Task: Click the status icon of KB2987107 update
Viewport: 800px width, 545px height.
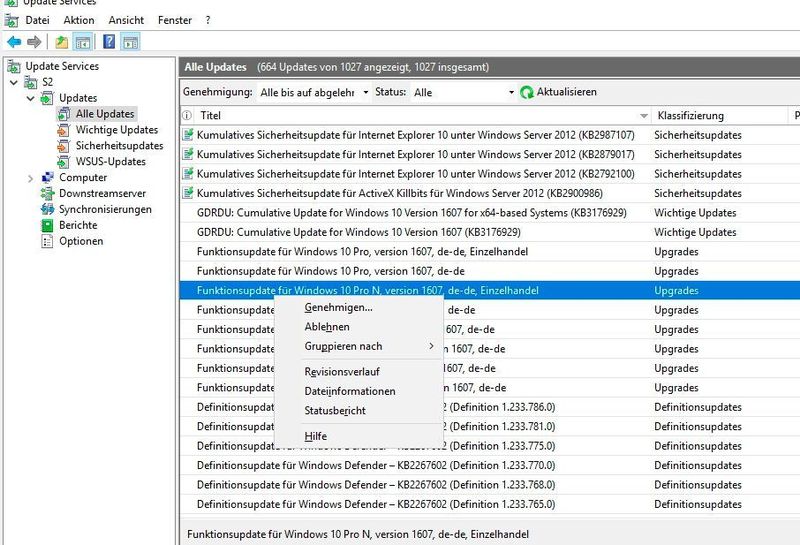Action: (188, 135)
